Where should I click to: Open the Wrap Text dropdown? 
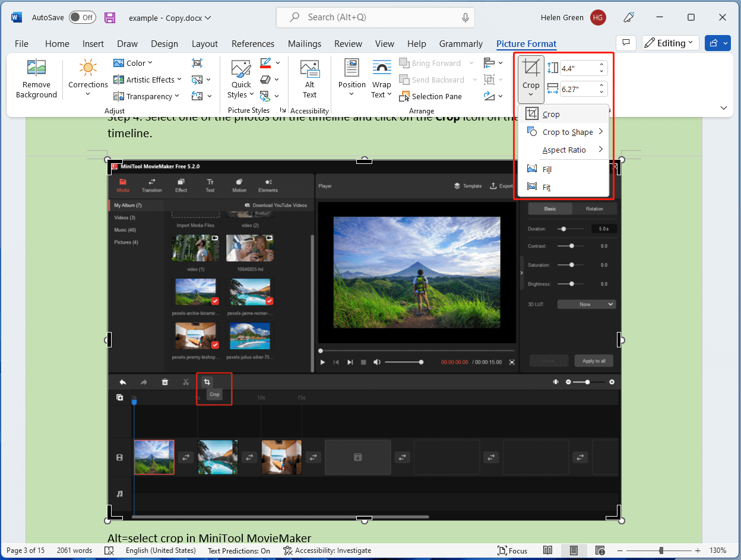coord(381,79)
